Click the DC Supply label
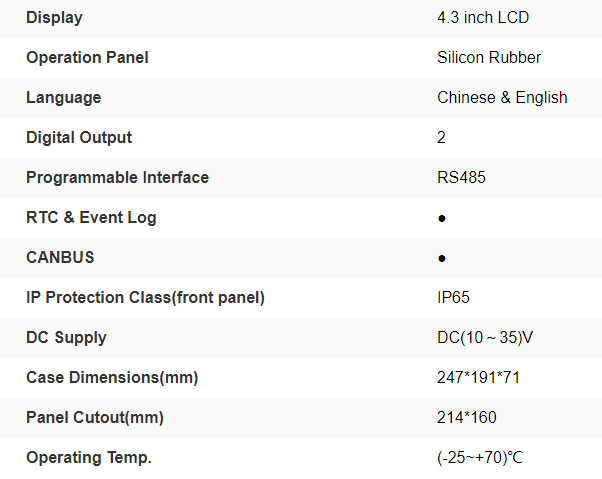Viewport: 602px width, 479px height. (66, 337)
